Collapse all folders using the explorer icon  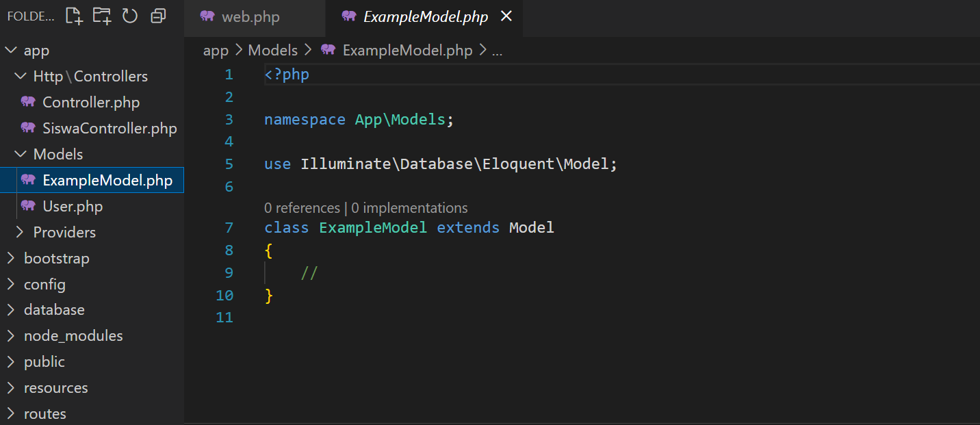coord(158,16)
